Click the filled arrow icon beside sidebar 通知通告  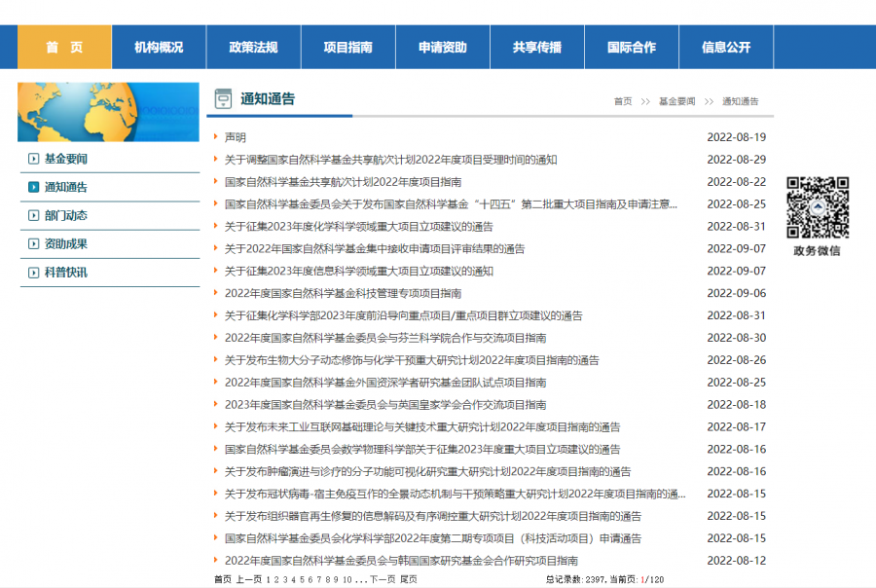[x=34, y=188]
